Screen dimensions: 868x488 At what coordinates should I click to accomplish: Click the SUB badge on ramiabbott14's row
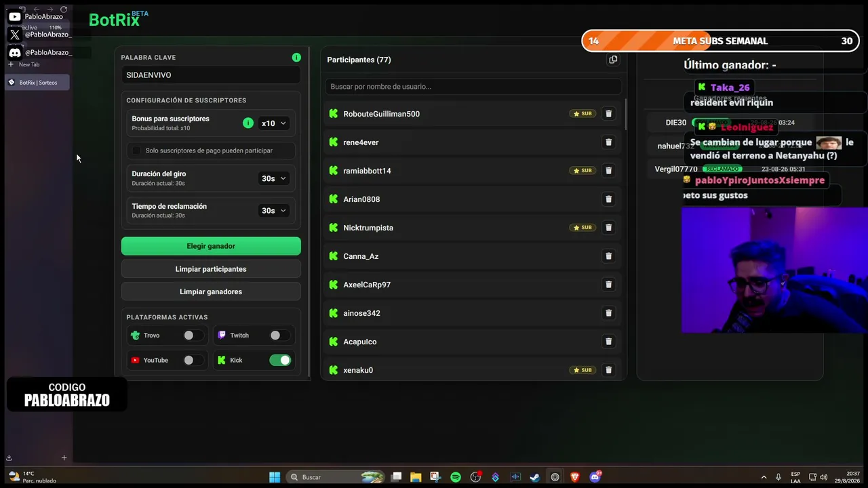(x=583, y=171)
